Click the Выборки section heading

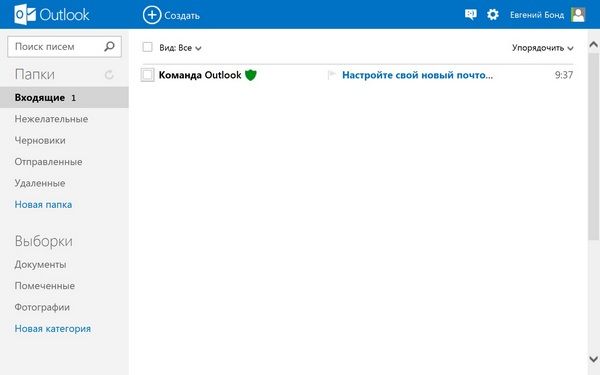(44, 241)
